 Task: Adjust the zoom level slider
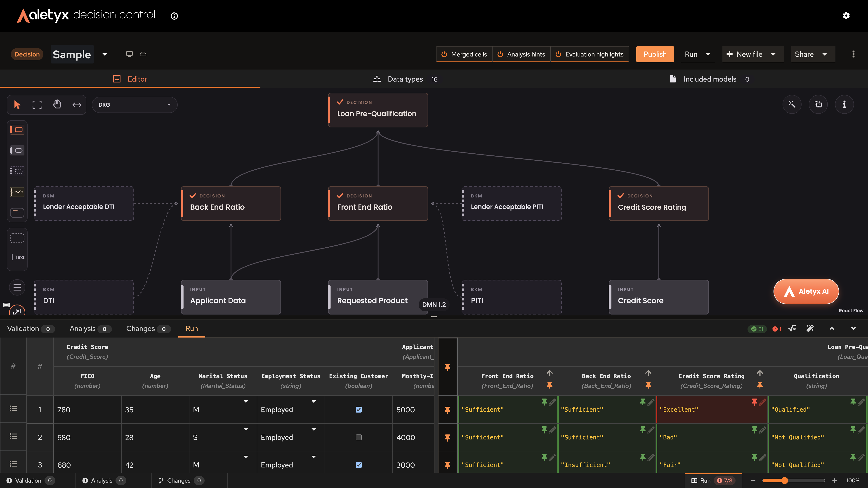pos(794,481)
